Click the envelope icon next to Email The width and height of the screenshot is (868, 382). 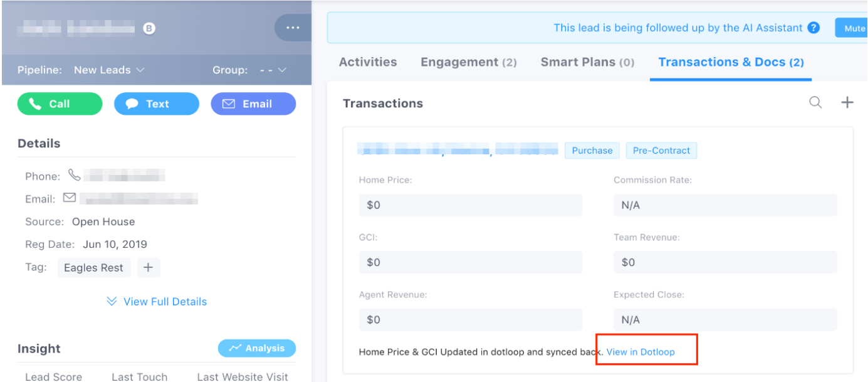[x=70, y=198]
